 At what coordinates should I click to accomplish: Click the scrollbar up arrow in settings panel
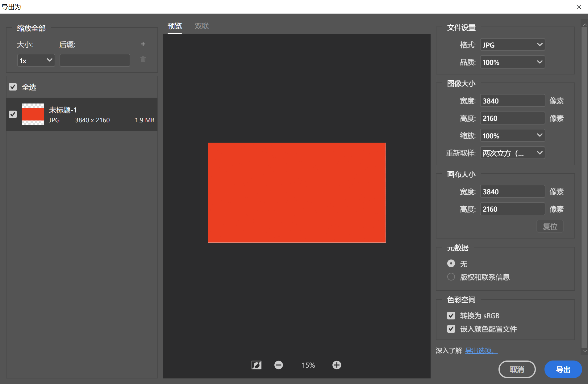pos(585,24)
